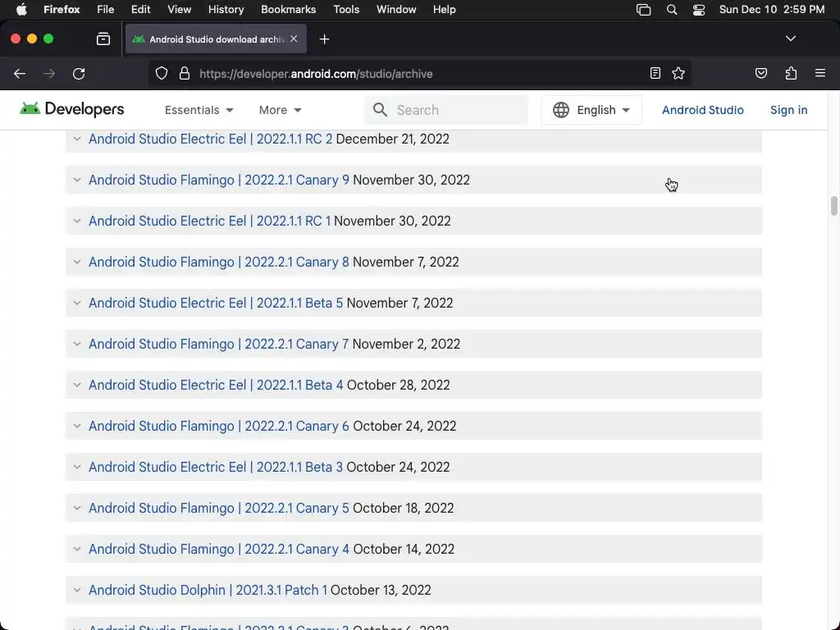Open Android Studio Flamingo 2022.2.1 Canary 4 link
The height and width of the screenshot is (630, 840).
(219, 549)
